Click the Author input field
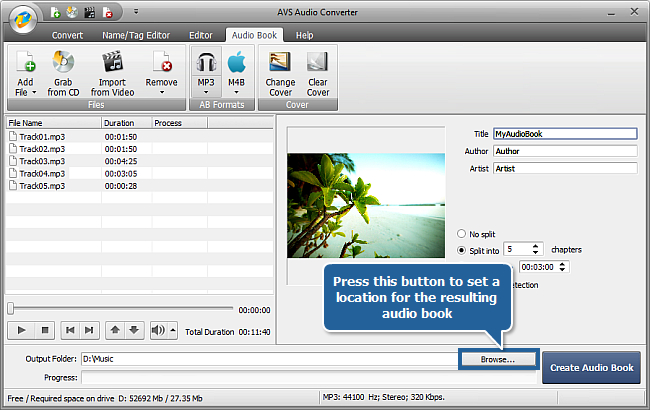This screenshot has width=650, height=410. click(x=565, y=151)
